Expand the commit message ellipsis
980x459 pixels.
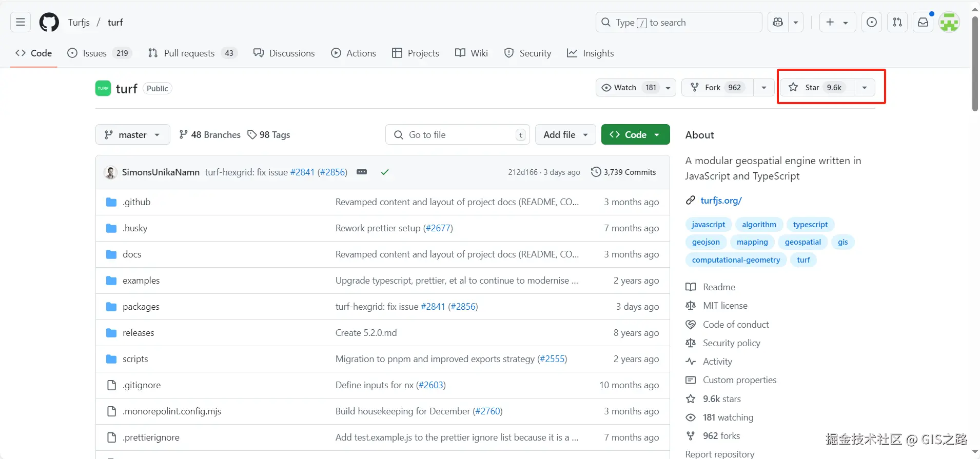[x=362, y=172]
